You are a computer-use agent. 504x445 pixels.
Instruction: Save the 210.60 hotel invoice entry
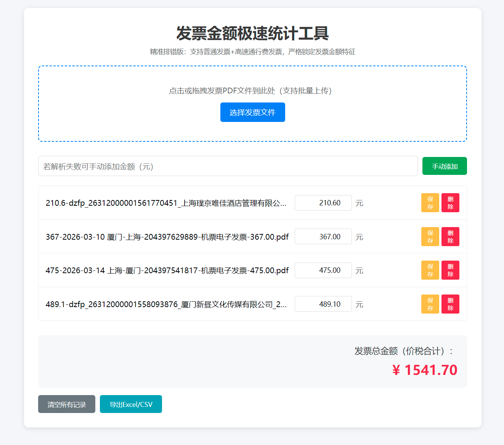tap(430, 203)
